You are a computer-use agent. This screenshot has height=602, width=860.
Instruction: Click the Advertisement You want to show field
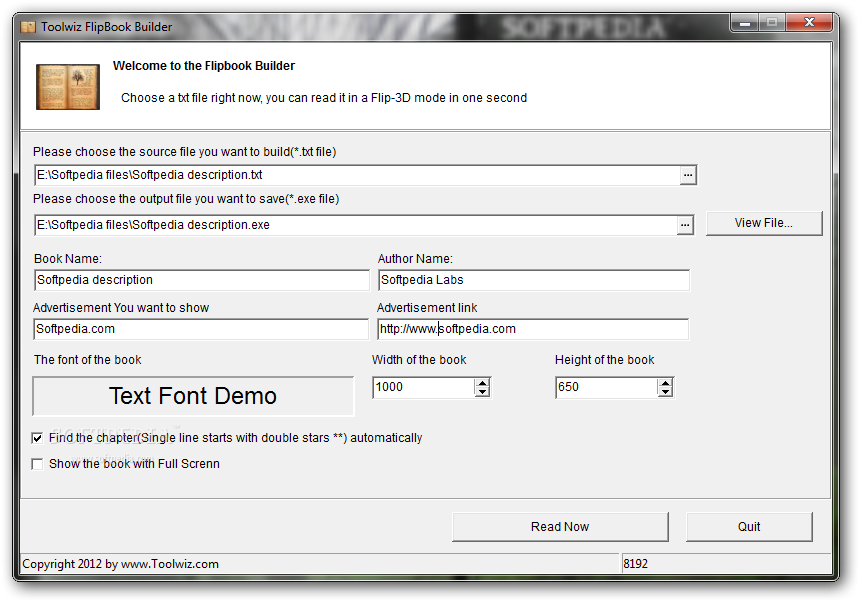pos(201,329)
